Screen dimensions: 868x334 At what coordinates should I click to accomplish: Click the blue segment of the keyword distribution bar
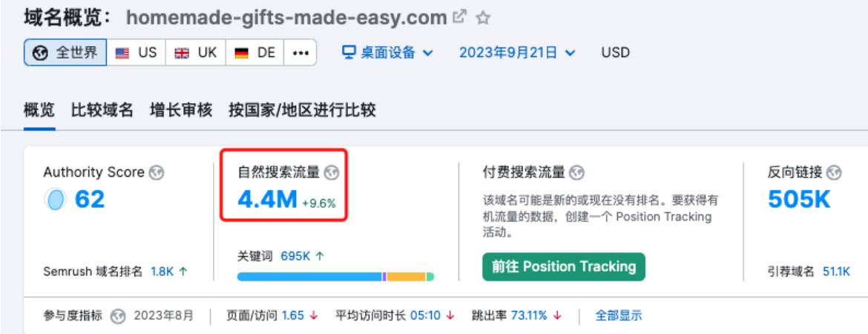(309, 276)
